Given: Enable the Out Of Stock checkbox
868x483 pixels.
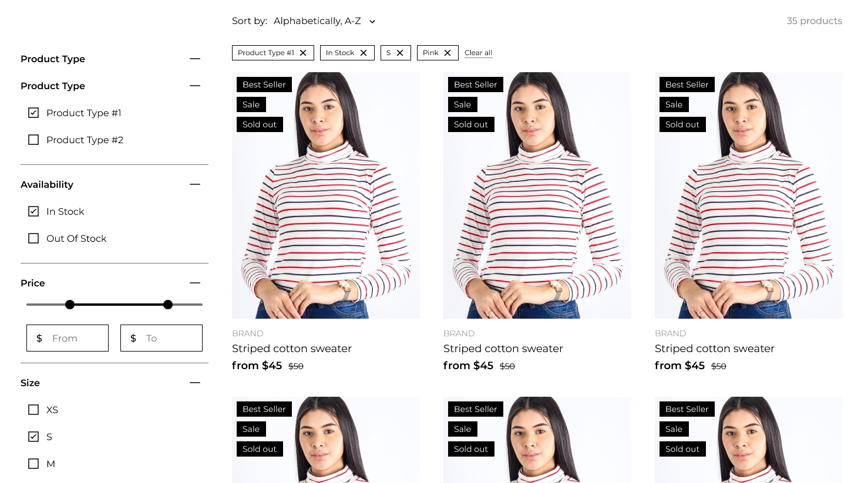Looking at the screenshot, I should tap(33, 238).
